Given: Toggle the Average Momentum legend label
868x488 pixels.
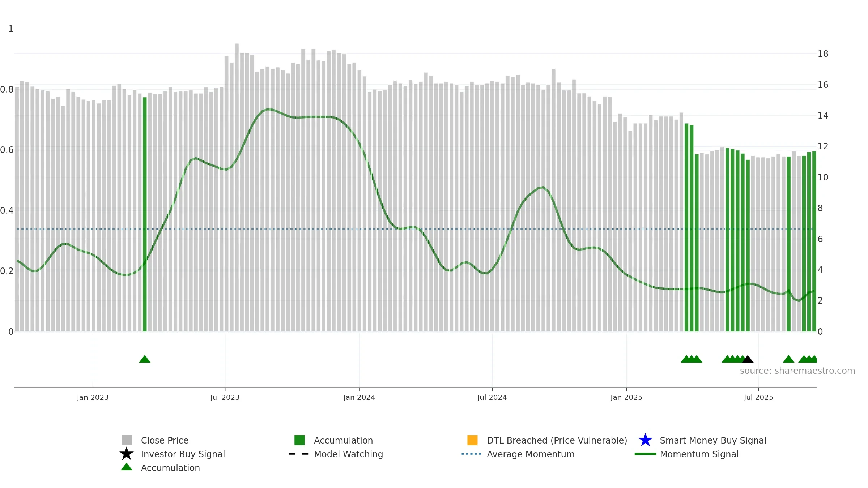Looking at the screenshot, I should tap(531, 454).
